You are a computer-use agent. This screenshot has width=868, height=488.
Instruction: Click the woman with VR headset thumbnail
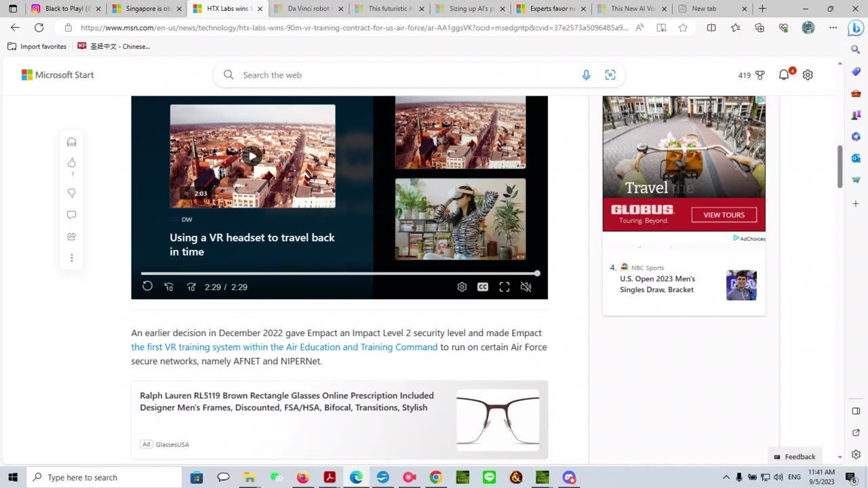click(460, 219)
